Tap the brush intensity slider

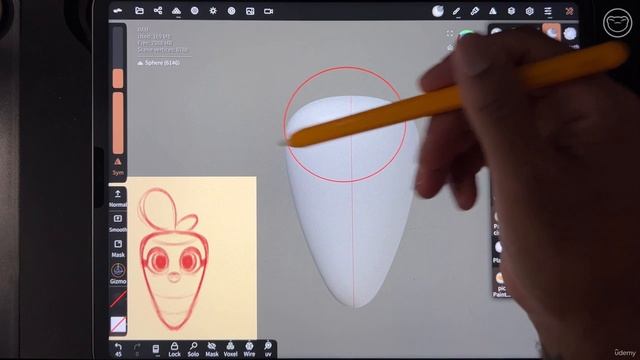(118, 123)
